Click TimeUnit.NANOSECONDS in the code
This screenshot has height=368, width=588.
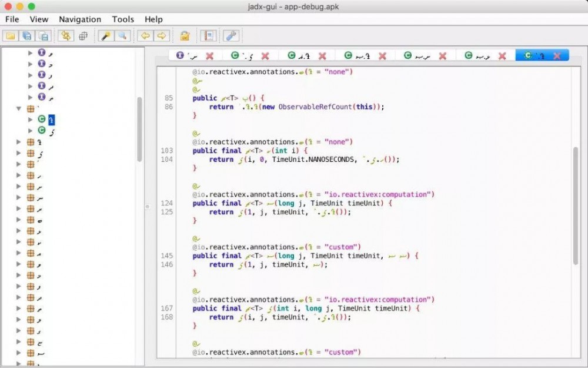313,160
